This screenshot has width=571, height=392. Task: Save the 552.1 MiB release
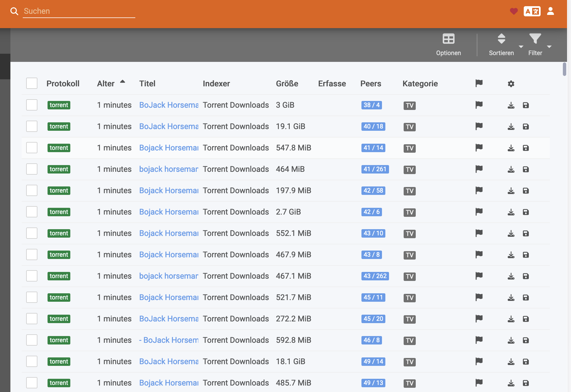pyautogui.click(x=525, y=233)
